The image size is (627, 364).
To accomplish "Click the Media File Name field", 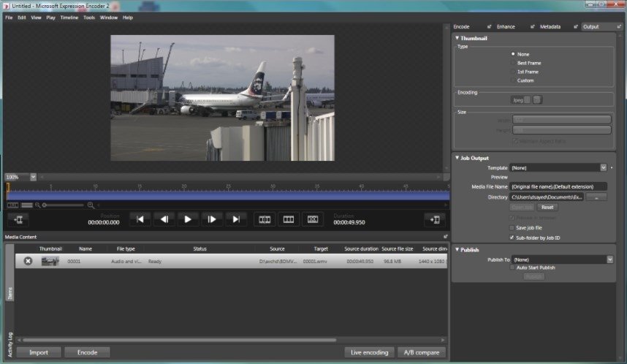I will click(558, 186).
